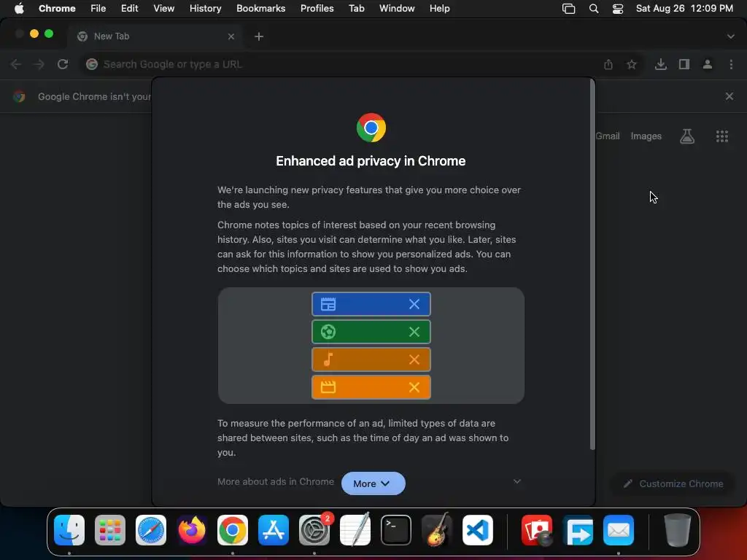
Task: Click Customize Chrome button
Action: (x=673, y=484)
